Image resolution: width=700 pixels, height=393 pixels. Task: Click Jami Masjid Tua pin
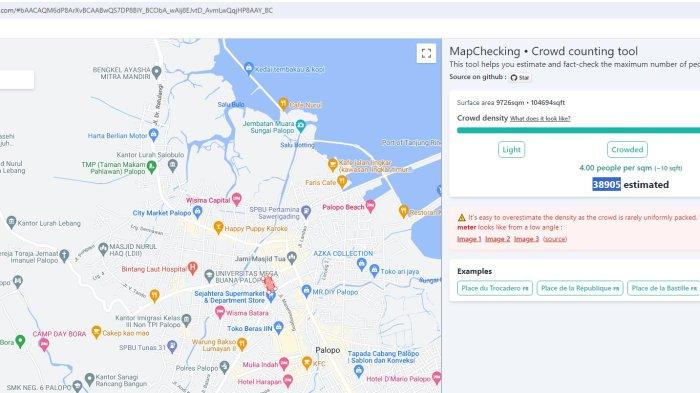292,257
